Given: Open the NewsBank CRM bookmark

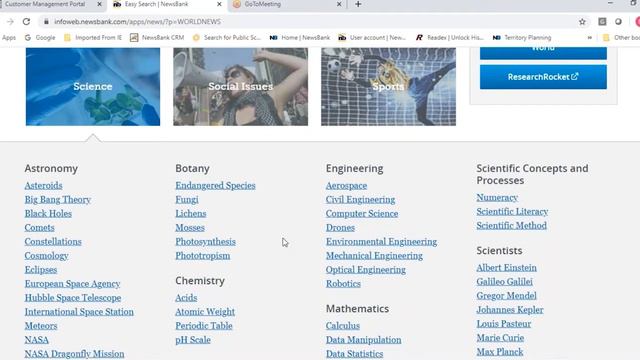Looking at the screenshot, I should point(157,38).
